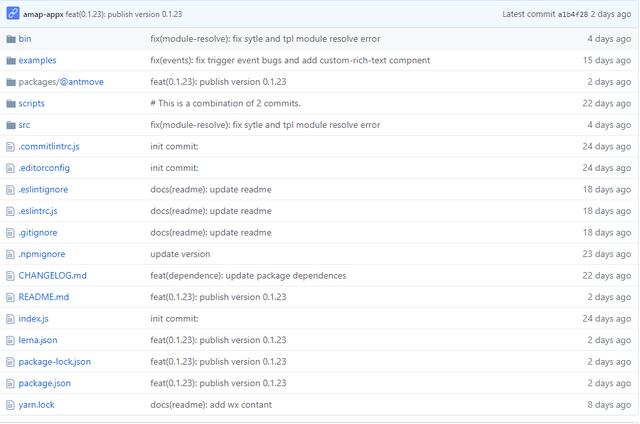The image size is (640, 424).
Task: Click the '8 days ago' timestamp
Action: 609,405
